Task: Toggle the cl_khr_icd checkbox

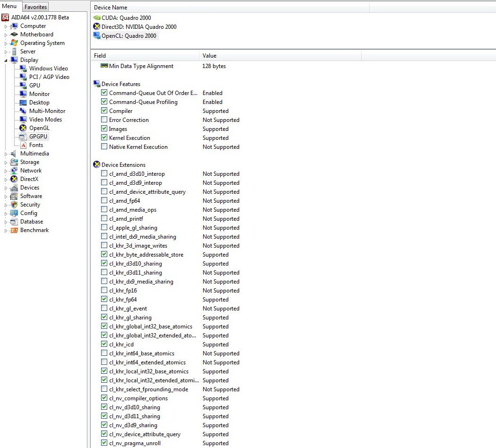Action: (x=104, y=344)
